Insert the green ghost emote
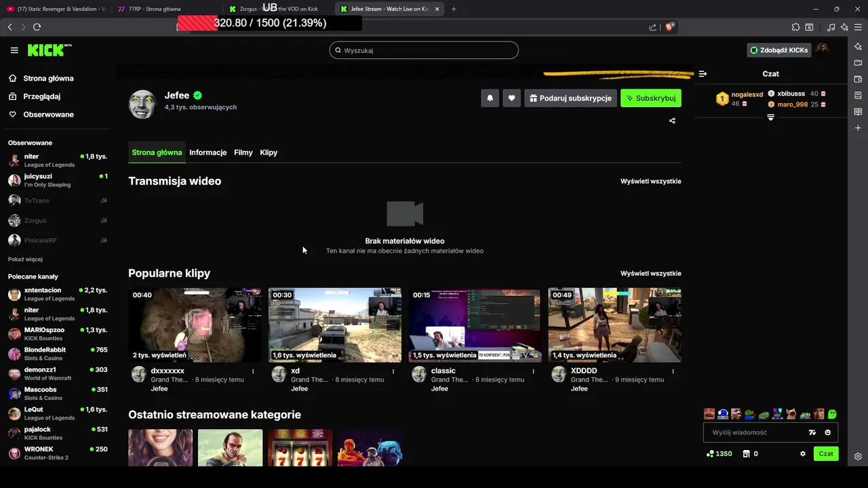Screen dimensions: 868x488 click(832, 414)
